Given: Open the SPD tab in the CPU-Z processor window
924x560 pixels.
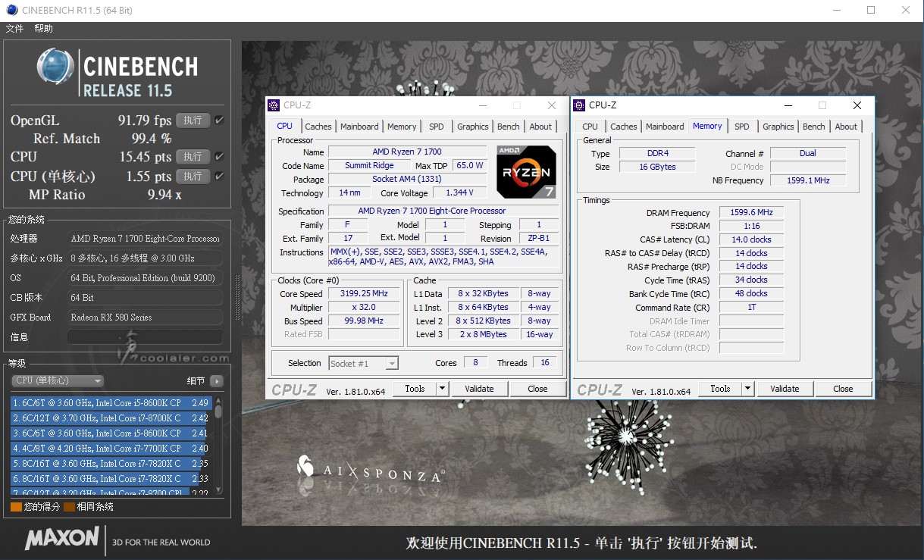Looking at the screenshot, I should [437, 127].
